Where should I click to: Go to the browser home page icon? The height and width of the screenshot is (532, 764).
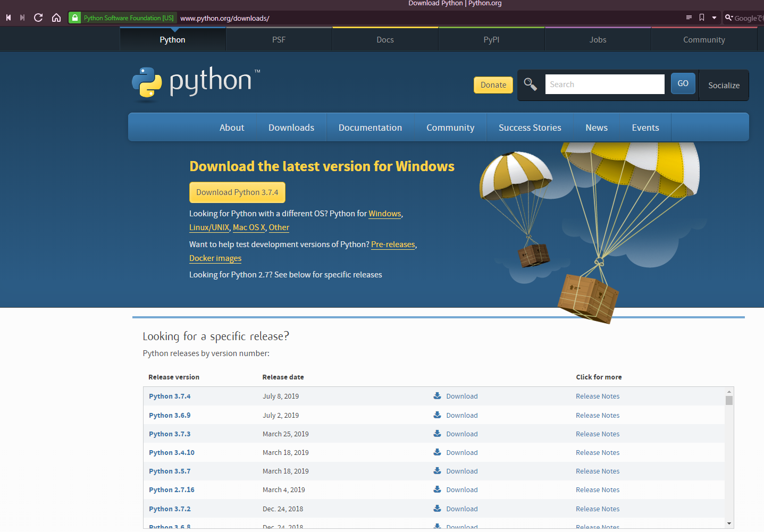point(56,18)
